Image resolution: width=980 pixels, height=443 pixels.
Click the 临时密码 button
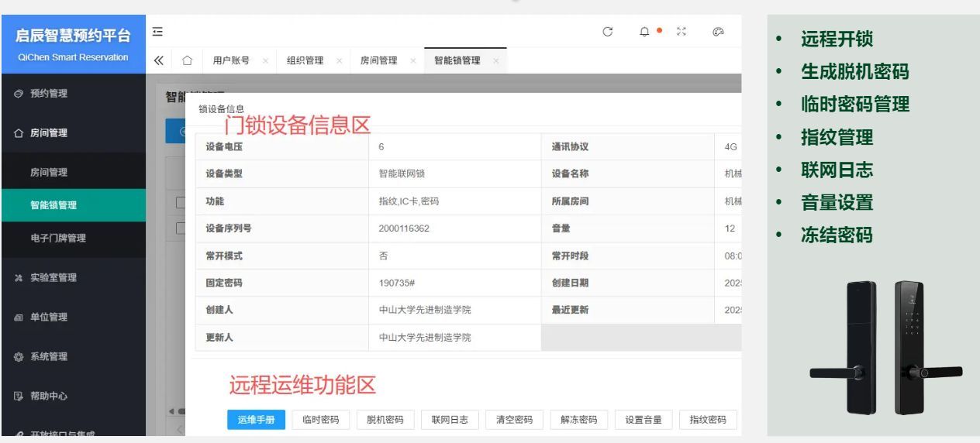(320, 419)
